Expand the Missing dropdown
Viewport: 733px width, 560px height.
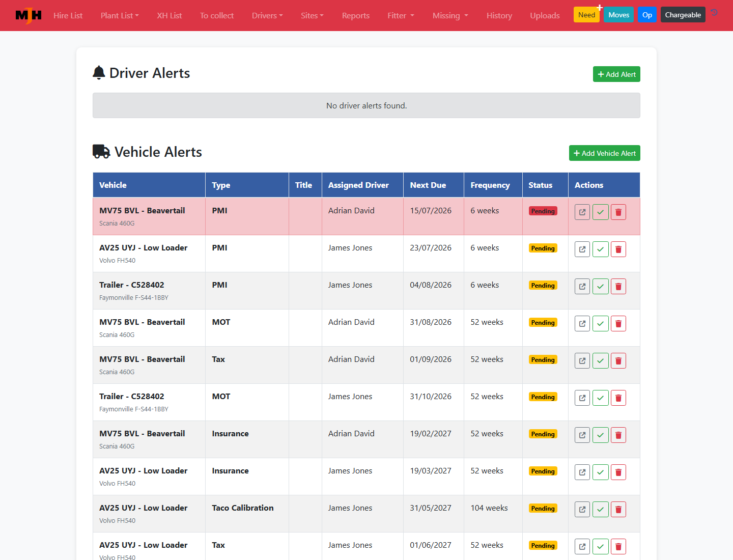(x=450, y=16)
